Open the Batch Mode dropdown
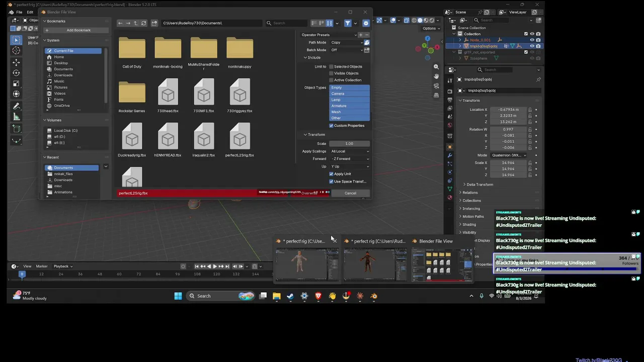This screenshot has height=362, width=644. [346, 50]
